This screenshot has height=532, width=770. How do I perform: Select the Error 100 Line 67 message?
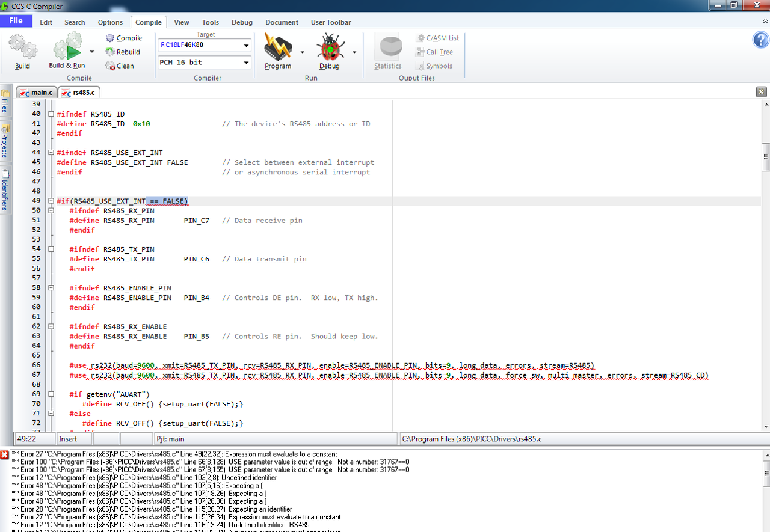coord(211,470)
